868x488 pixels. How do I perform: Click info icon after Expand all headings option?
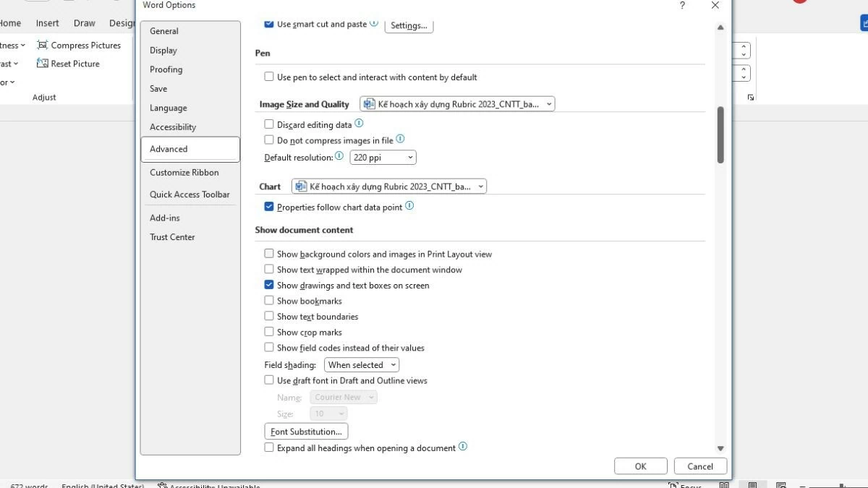click(x=463, y=447)
